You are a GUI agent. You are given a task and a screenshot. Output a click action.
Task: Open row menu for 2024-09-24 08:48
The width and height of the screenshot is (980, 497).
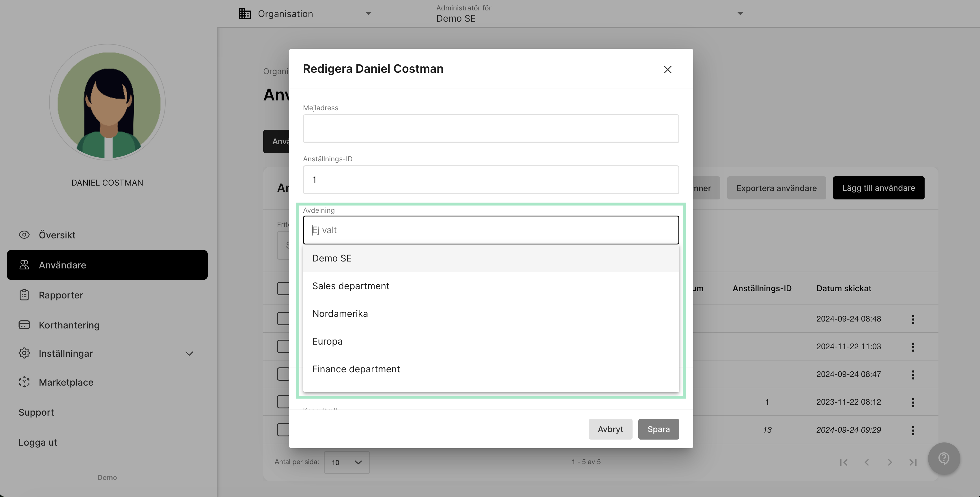pos(913,319)
